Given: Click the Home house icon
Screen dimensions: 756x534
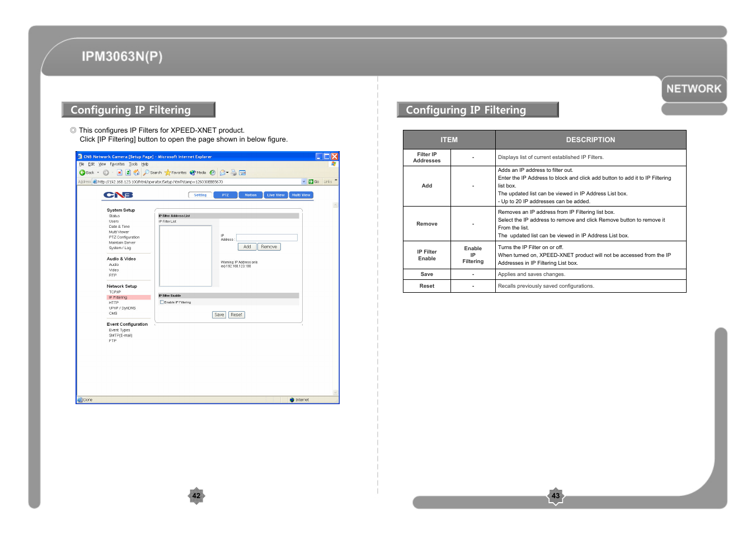Looking at the screenshot, I should point(136,172).
